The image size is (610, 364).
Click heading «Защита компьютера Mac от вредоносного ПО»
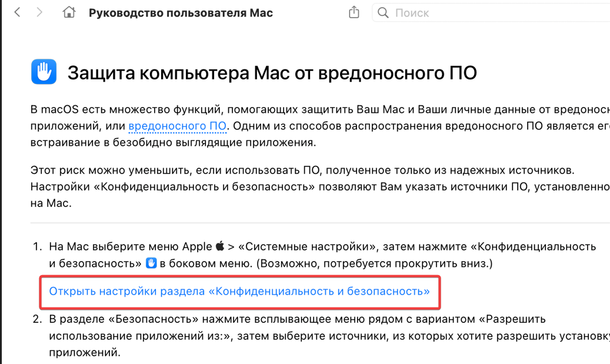click(x=272, y=73)
